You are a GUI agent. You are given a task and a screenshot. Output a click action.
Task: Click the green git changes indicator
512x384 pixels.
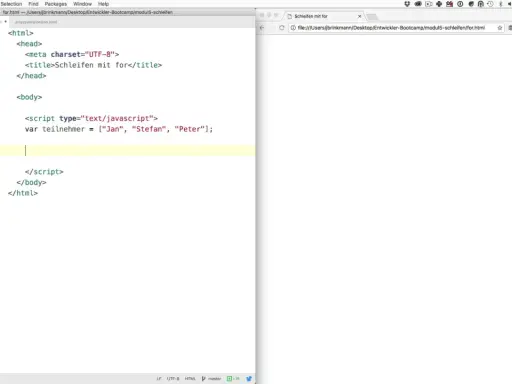233,379
